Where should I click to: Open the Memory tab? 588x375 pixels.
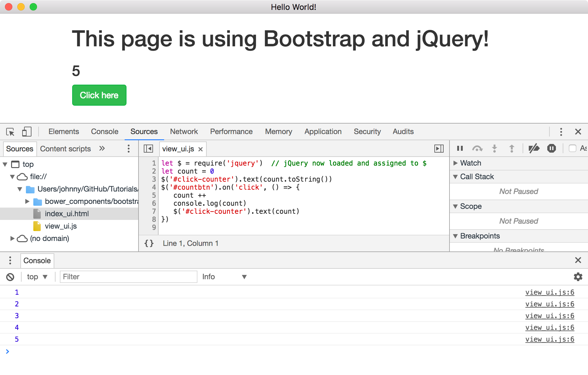279,132
